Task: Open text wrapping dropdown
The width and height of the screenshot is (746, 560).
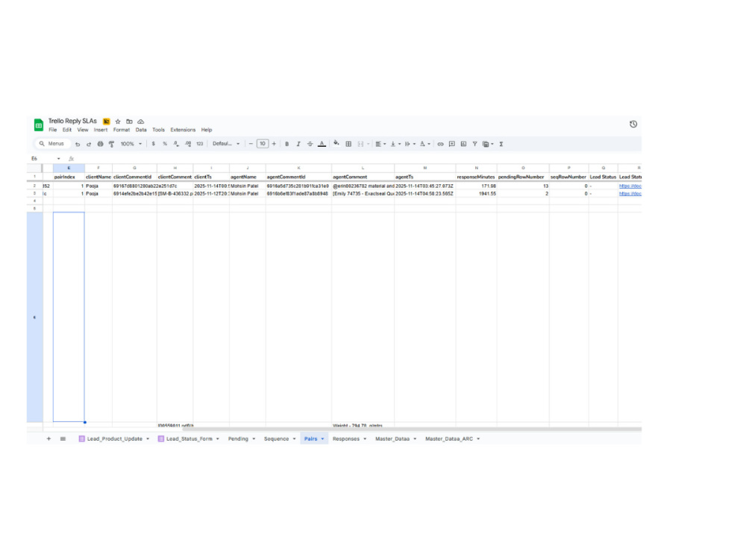Action: coord(410,144)
